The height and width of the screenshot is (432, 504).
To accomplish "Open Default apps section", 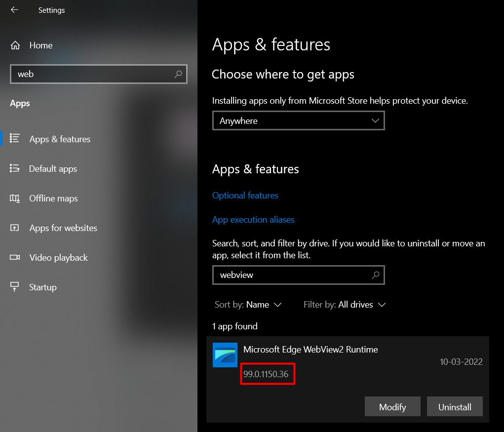I will (x=53, y=169).
